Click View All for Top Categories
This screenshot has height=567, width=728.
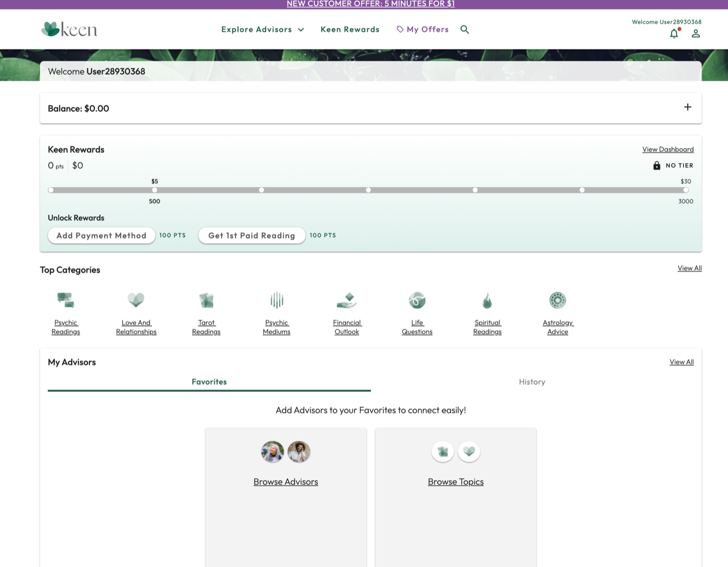point(690,268)
